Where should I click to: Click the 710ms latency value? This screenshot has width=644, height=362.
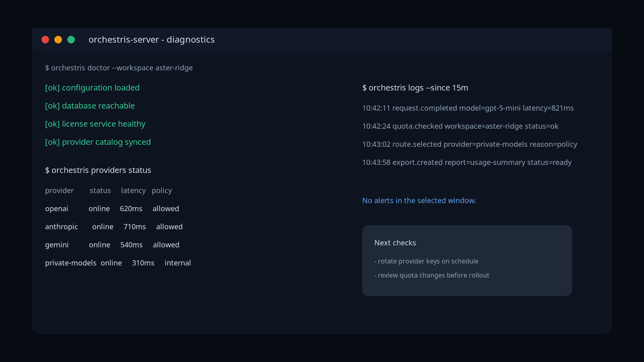point(135,227)
